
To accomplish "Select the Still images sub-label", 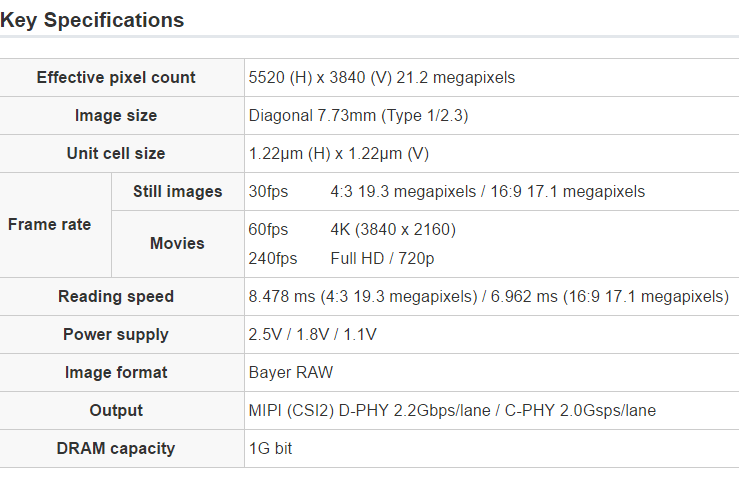I will [x=177, y=192].
